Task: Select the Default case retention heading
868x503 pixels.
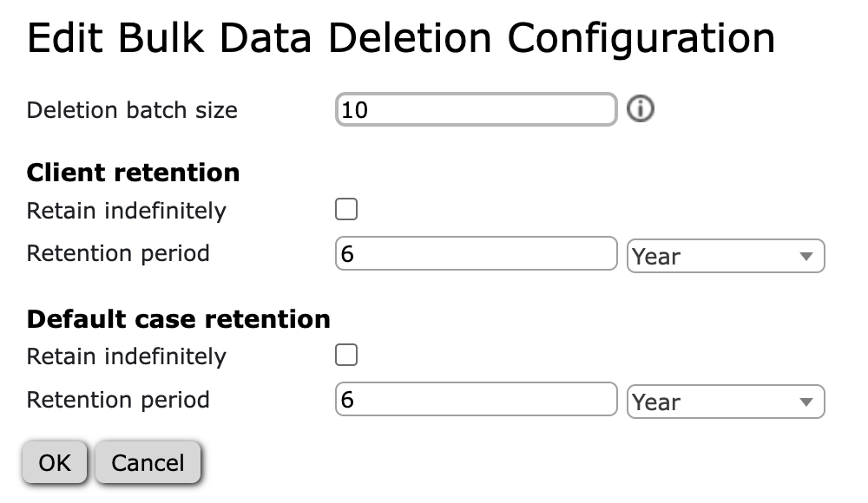Action: point(179,319)
